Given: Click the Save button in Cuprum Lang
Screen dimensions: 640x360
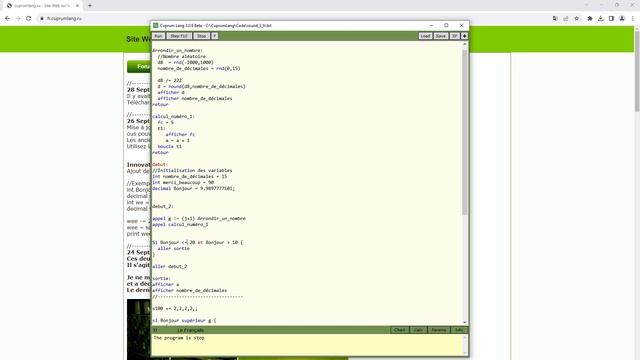Looking at the screenshot, I should click(440, 36).
